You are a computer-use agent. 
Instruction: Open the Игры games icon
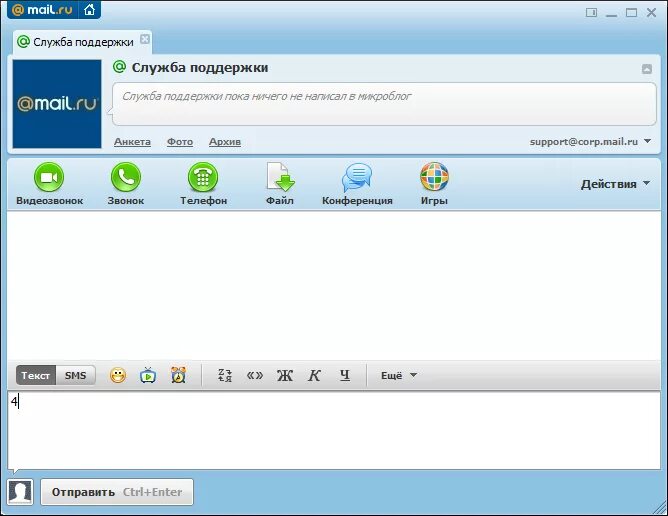click(434, 177)
